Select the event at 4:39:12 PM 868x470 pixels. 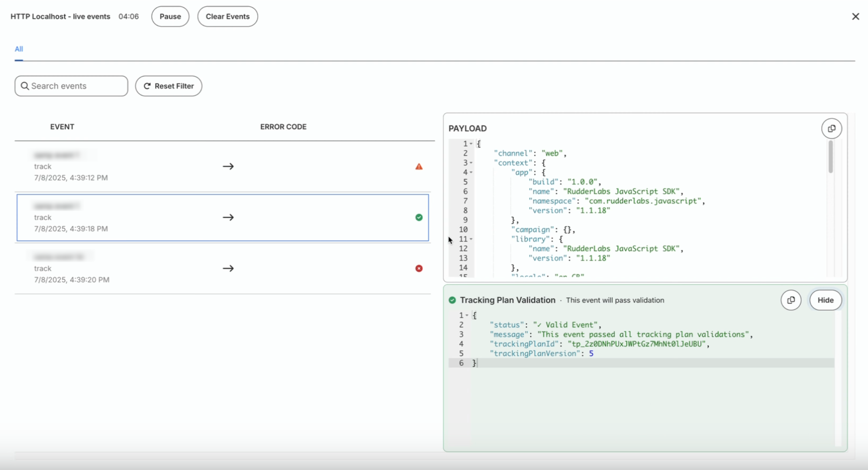[223, 166]
